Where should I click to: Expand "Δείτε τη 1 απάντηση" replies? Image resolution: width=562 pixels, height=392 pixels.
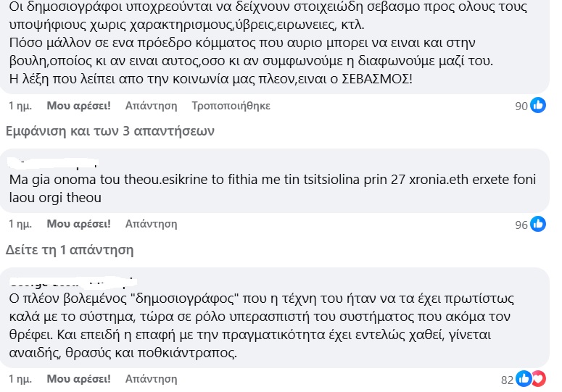click(x=69, y=251)
